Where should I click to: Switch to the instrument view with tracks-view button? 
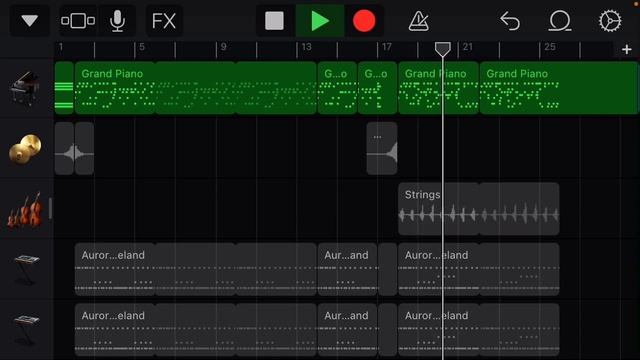click(78, 20)
